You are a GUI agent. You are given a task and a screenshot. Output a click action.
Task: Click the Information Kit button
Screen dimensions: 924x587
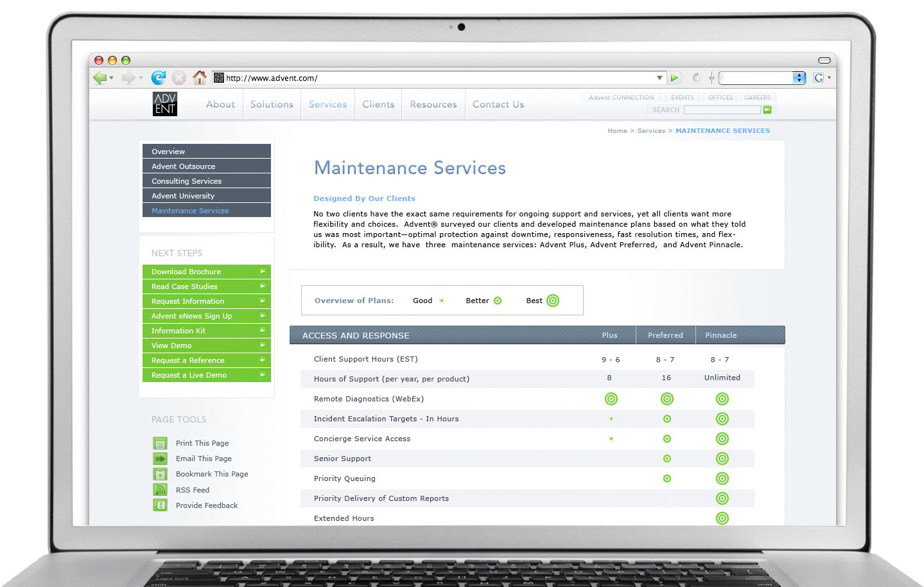207,331
